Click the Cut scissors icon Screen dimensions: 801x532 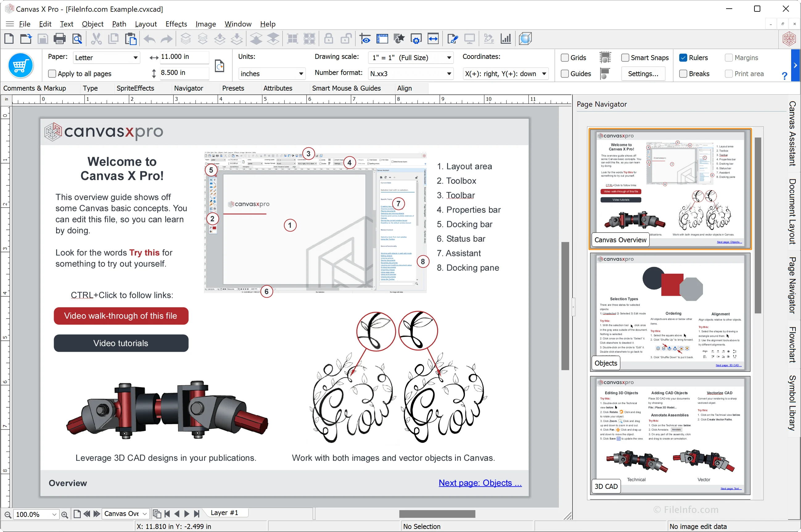(x=97, y=39)
